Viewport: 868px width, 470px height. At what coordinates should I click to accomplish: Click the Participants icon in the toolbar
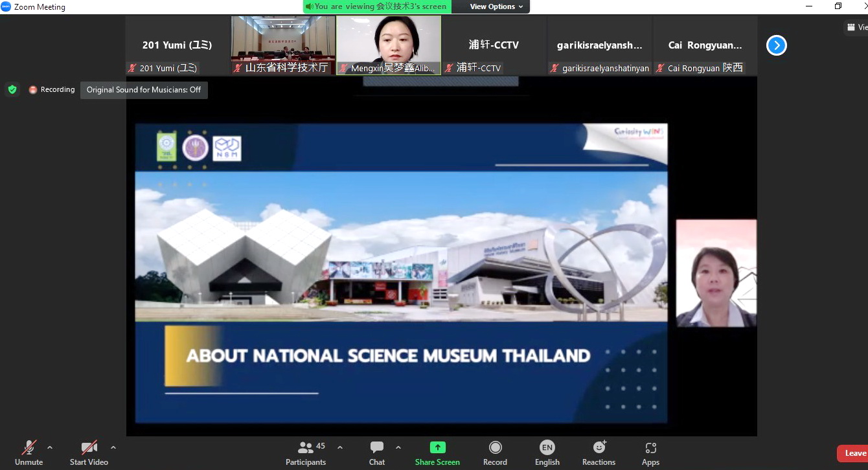306,448
